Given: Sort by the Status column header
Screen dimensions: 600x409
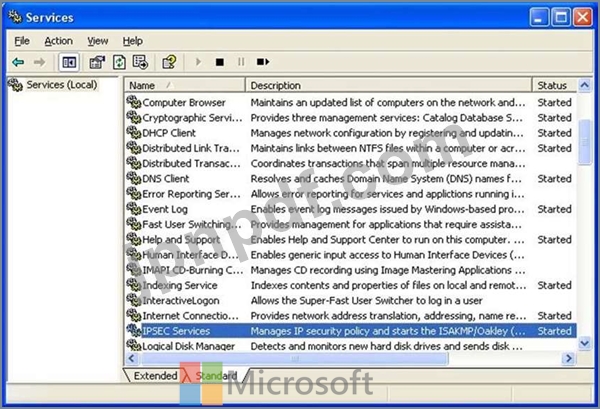Looking at the screenshot, I should 554,85.
